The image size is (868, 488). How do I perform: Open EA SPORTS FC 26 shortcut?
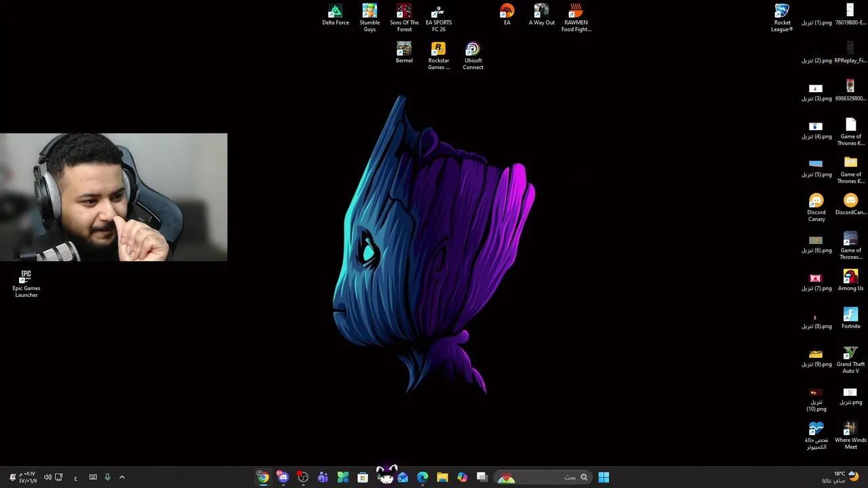pyautogui.click(x=439, y=18)
